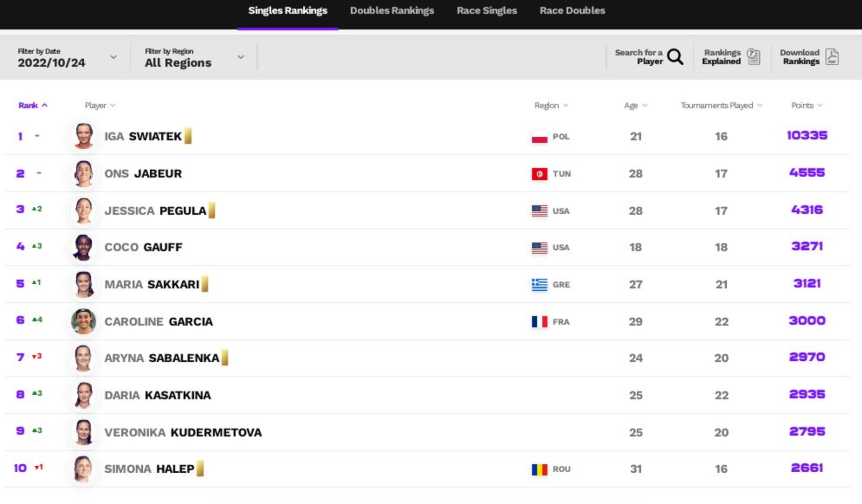Click the France flag beside FRA
The image size is (862, 504).
[539, 321]
